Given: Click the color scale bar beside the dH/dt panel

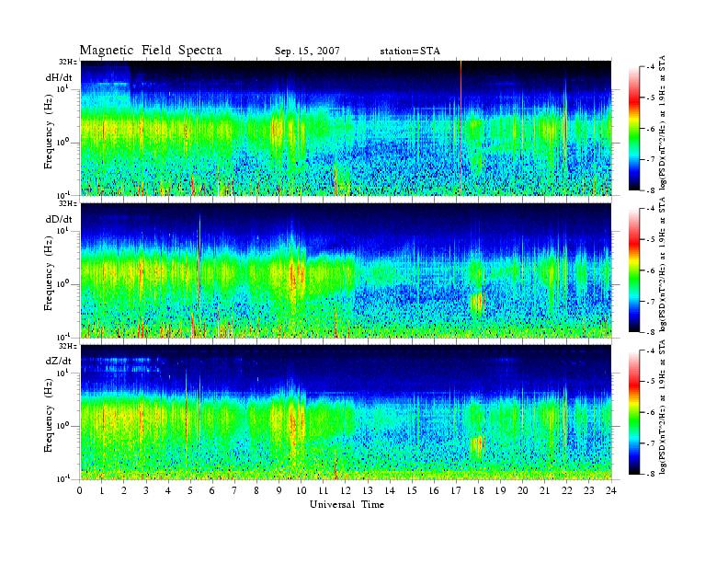Looking at the screenshot, I should click(633, 129).
